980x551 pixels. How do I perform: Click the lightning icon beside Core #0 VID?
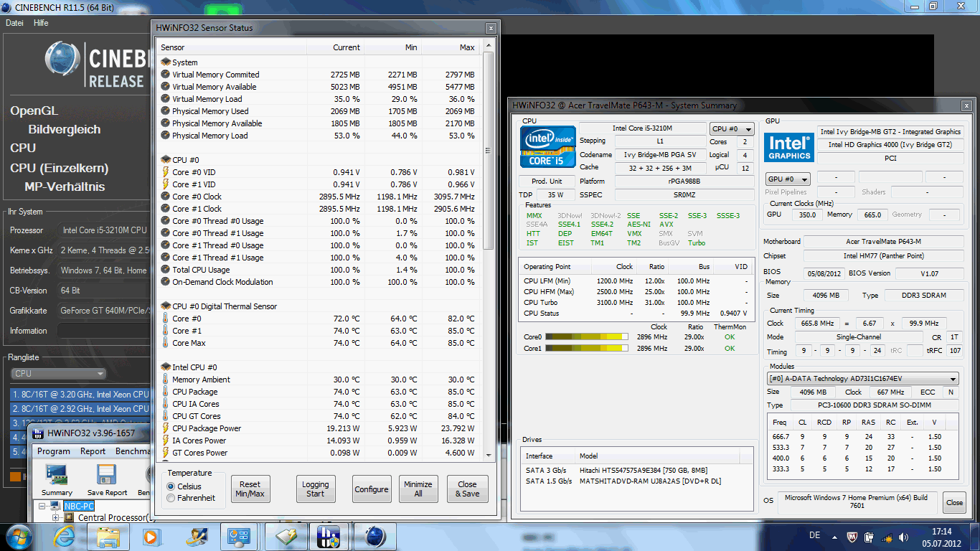point(166,172)
